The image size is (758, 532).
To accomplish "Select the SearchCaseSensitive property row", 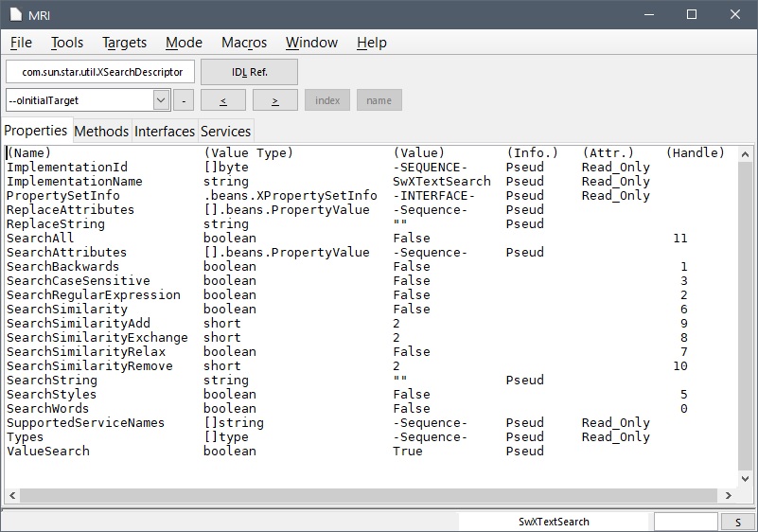I will (371, 280).
